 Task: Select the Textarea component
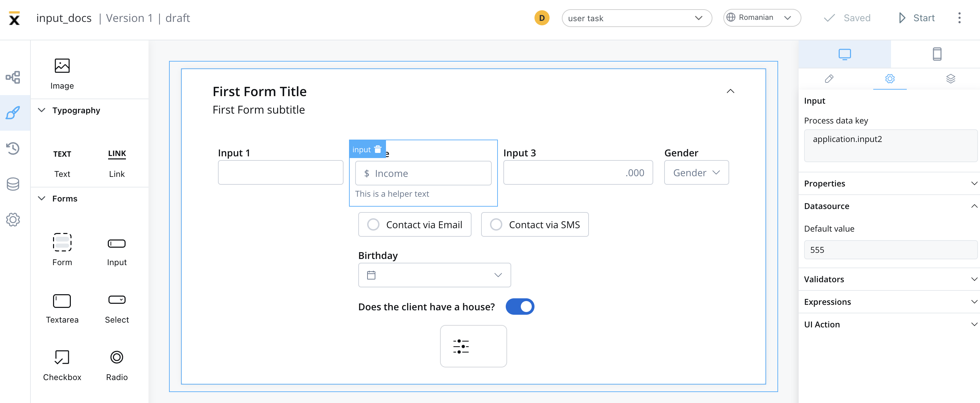(62, 308)
